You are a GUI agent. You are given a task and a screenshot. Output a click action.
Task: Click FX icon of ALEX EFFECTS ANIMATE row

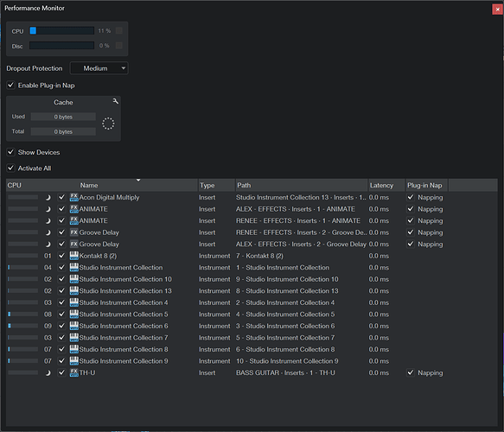click(x=74, y=209)
